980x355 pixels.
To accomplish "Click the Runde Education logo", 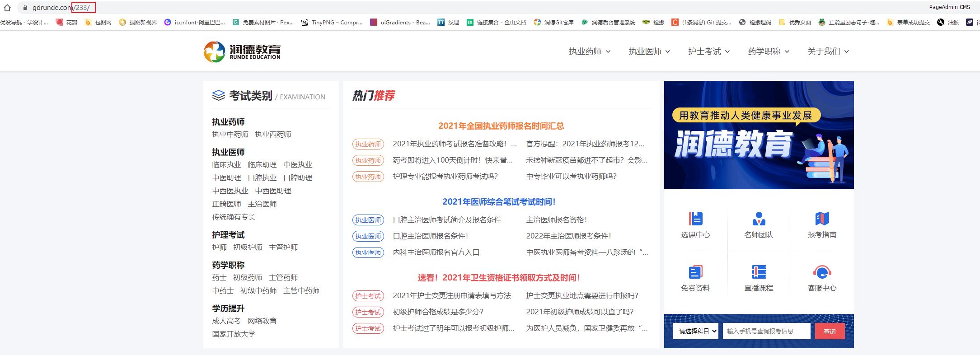I will 242,51.
